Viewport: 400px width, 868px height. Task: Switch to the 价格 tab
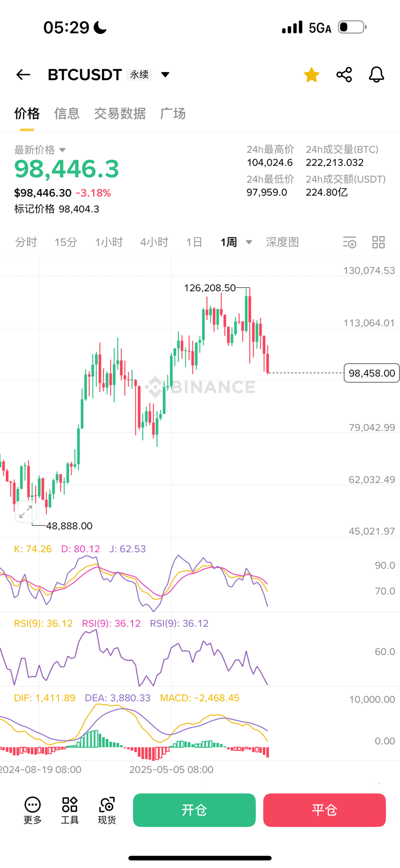(27, 114)
